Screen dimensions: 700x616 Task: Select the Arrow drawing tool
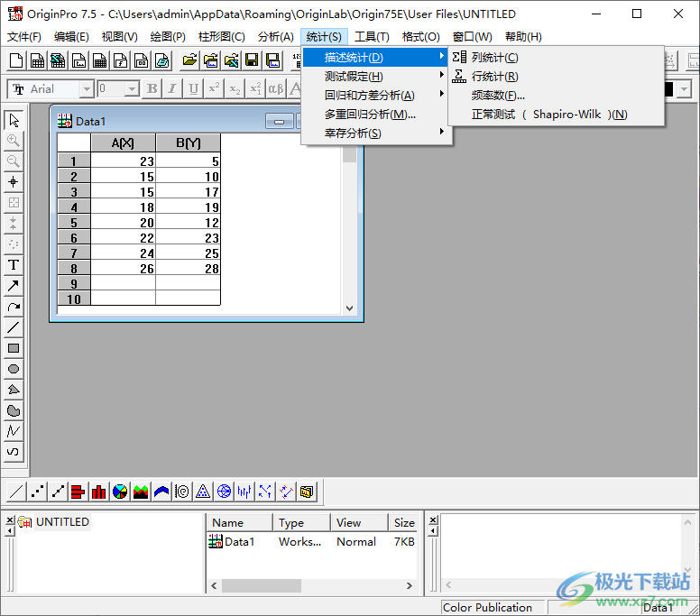(14, 286)
